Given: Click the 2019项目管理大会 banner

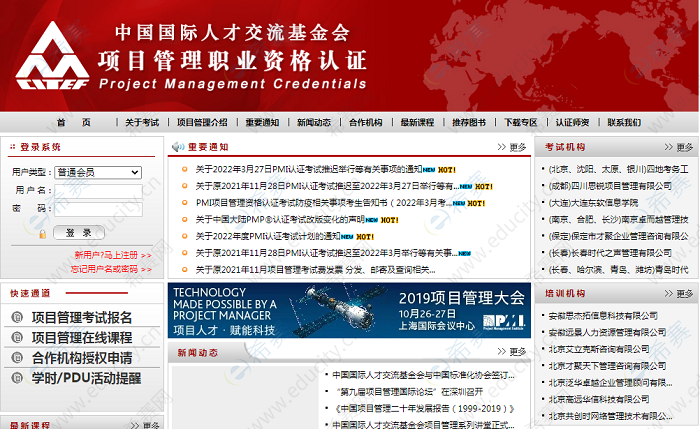Looking at the screenshot, I should (x=349, y=310).
